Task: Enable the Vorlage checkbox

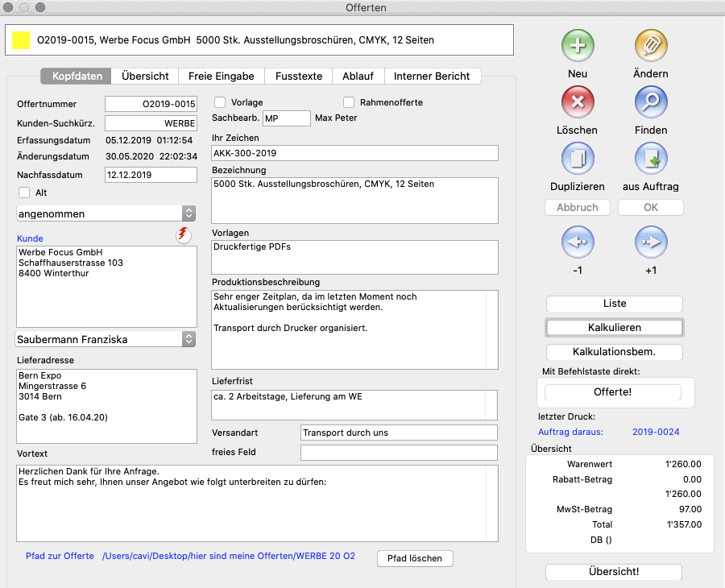Action: (220, 102)
